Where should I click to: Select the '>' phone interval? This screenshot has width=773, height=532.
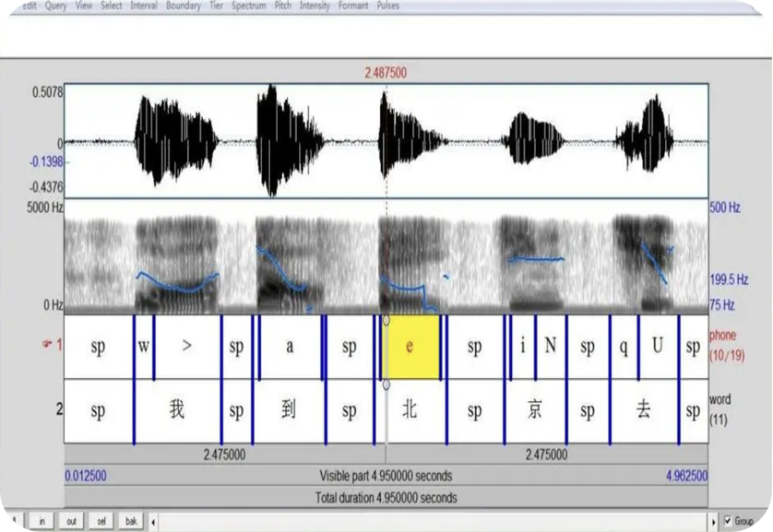(187, 347)
